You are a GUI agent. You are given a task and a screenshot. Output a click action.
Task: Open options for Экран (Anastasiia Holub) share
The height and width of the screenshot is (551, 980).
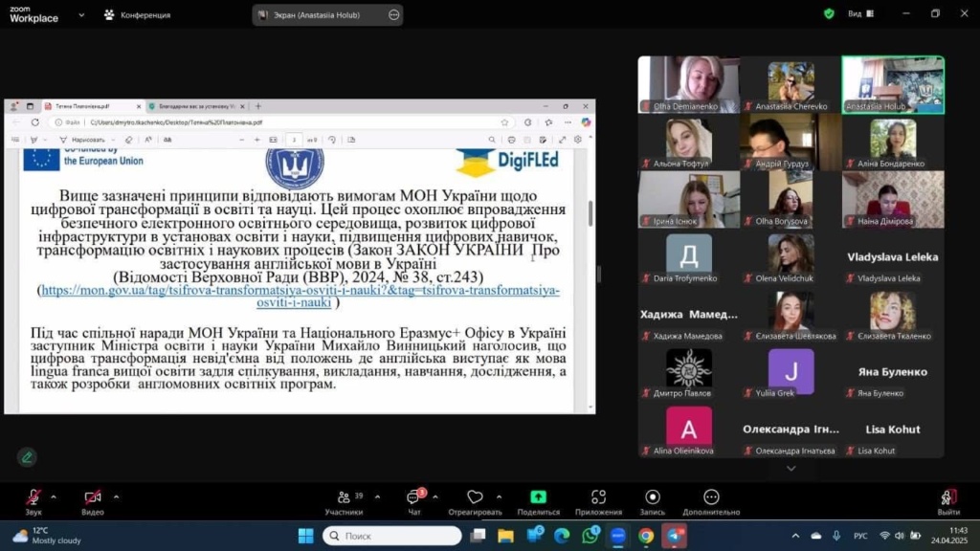click(393, 15)
